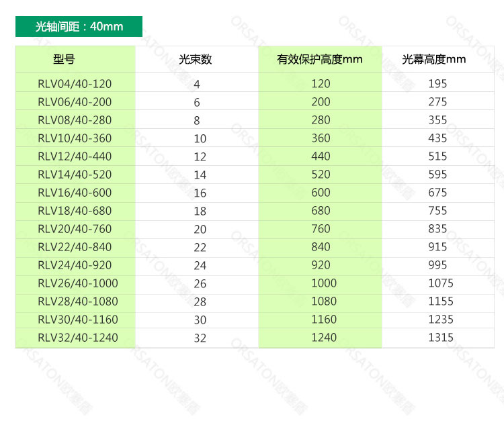Image resolution: width=504 pixels, height=425 pixels.
Task: Select model cell RLV04/40-120
Action: (x=75, y=84)
